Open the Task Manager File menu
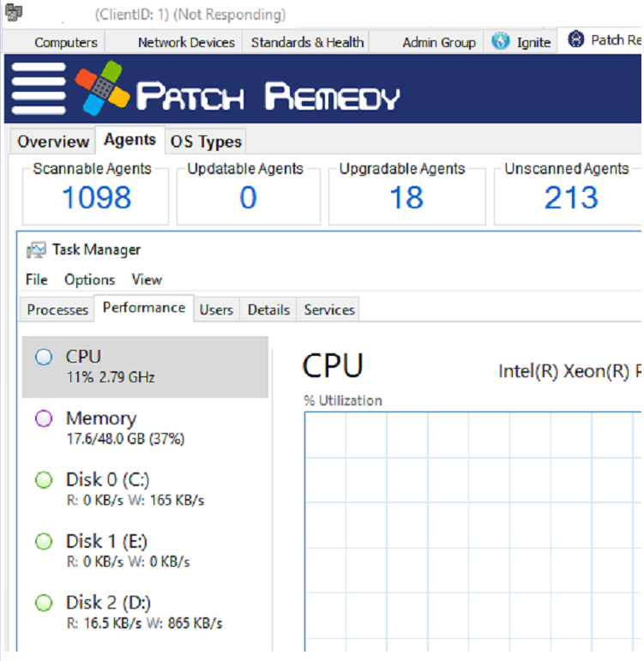 coord(36,279)
